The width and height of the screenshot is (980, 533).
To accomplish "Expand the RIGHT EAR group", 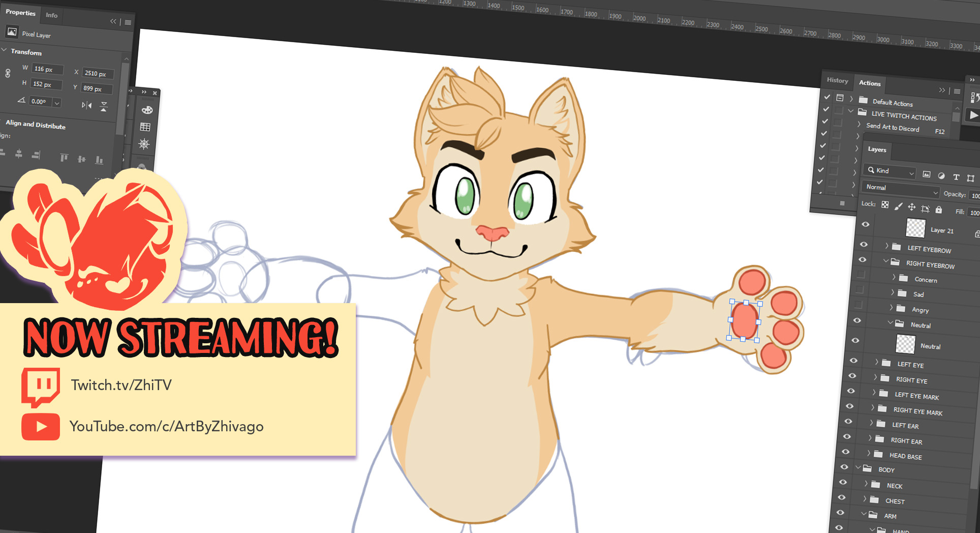I will pos(870,438).
